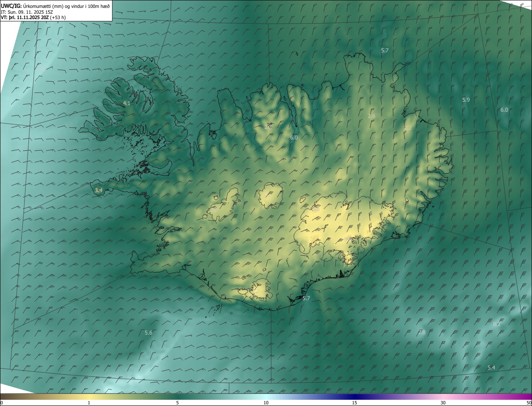
Task: Click the "VT: þri. 11.11.2025 20Z (+53 h)" line
Action: point(33,17)
